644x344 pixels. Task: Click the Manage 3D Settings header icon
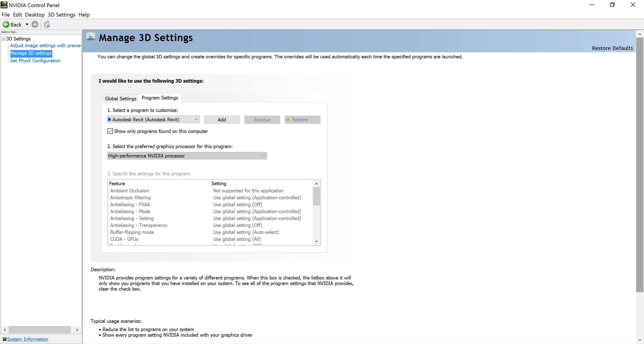click(91, 36)
